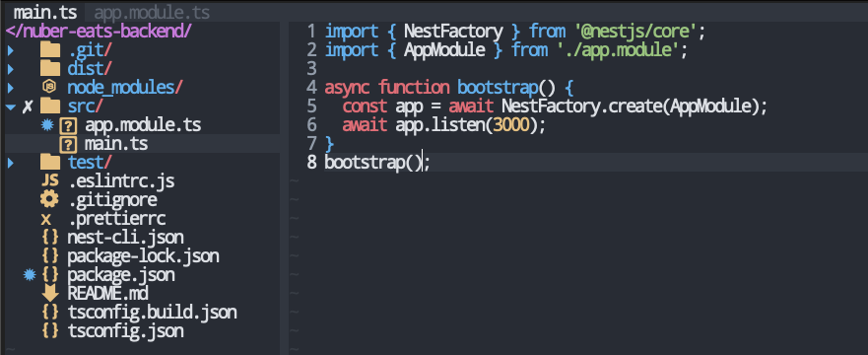Click the braces icon beside package-lock.json
Viewport: 868px width, 355px height.
50,256
